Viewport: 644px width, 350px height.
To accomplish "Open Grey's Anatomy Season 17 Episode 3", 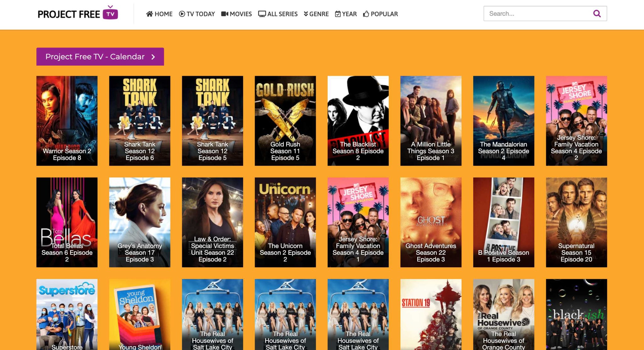I will (140, 222).
